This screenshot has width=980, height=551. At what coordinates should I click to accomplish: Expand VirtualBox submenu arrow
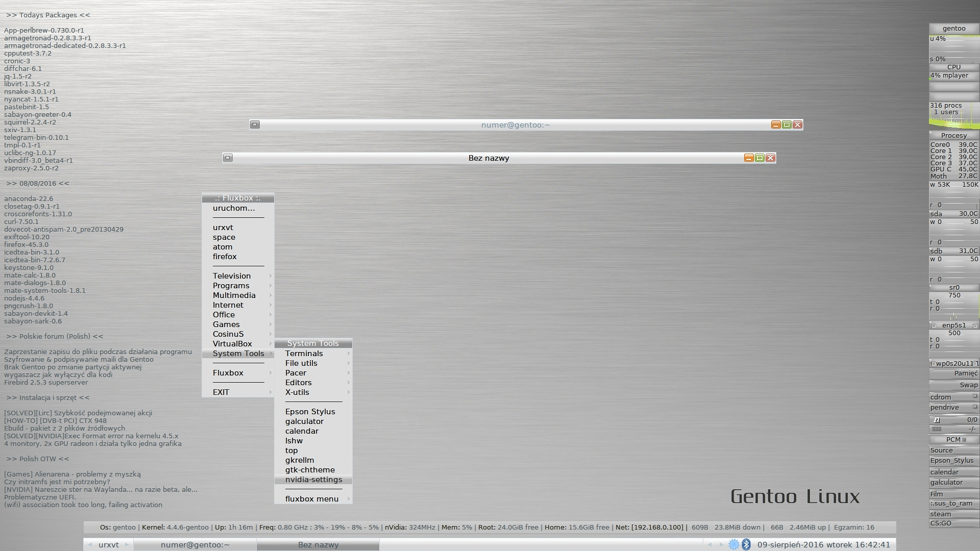click(270, 343)
